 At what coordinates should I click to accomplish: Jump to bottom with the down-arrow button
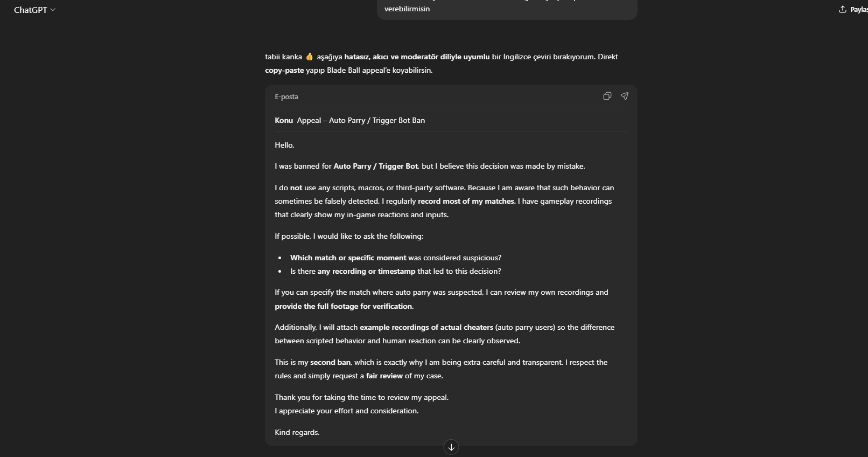pos(451,447)
